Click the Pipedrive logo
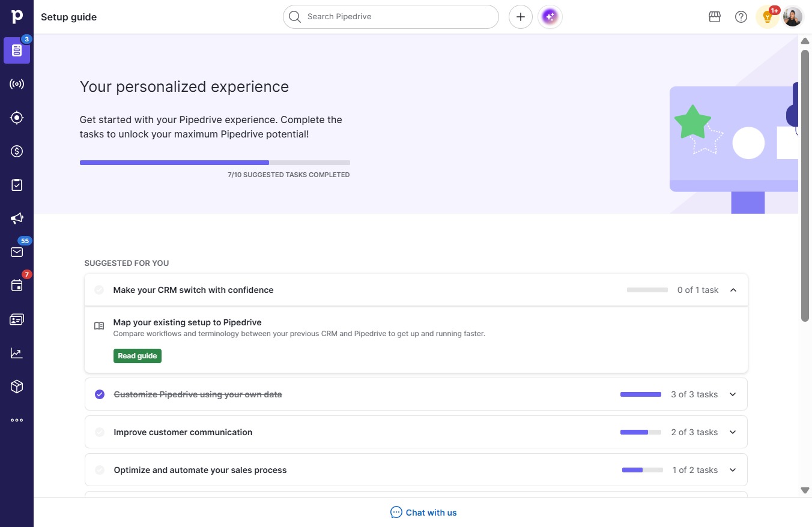812x527 pixels. (17, 17)
